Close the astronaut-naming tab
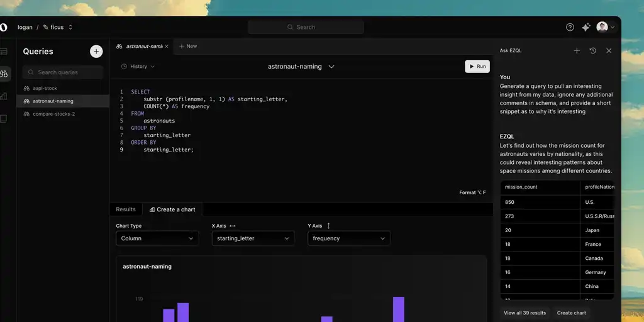This screenshot has height=322, width=644. [x=166, y=46]
